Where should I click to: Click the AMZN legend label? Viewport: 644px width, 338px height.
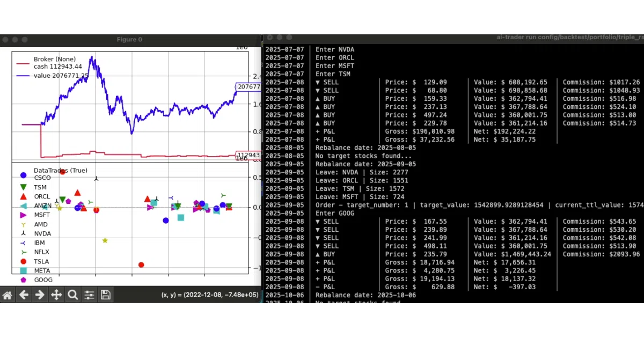(43, 205)
